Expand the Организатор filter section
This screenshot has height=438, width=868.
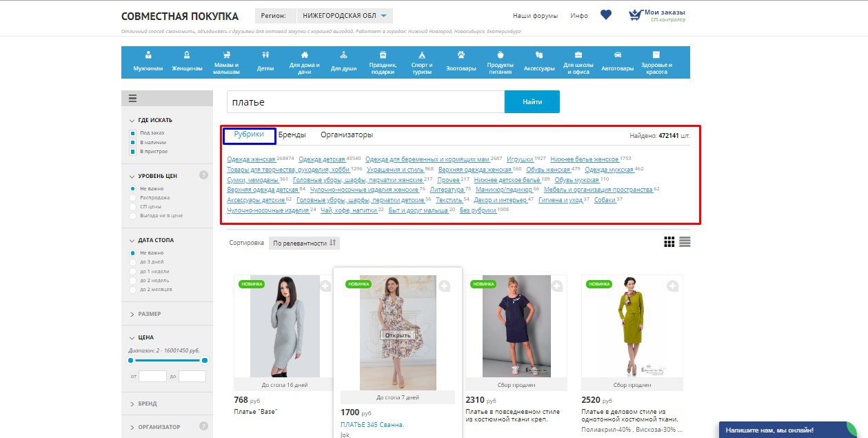[x=155, y=427]
